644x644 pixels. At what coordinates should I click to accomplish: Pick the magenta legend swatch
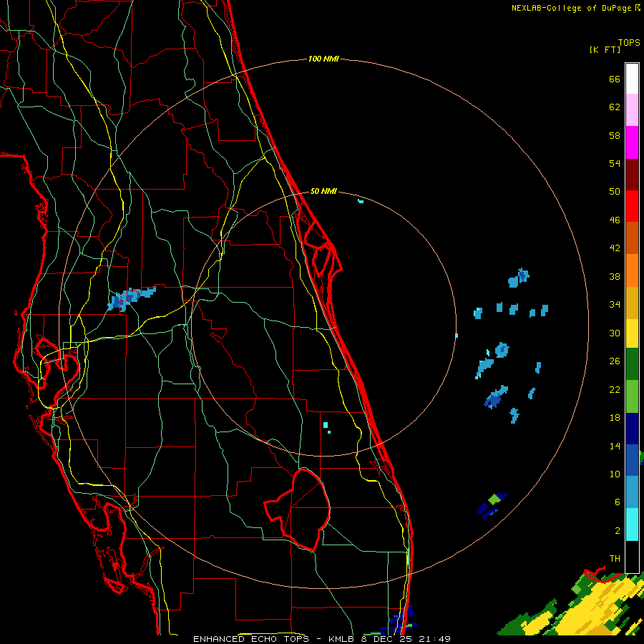tap(632, 142)
